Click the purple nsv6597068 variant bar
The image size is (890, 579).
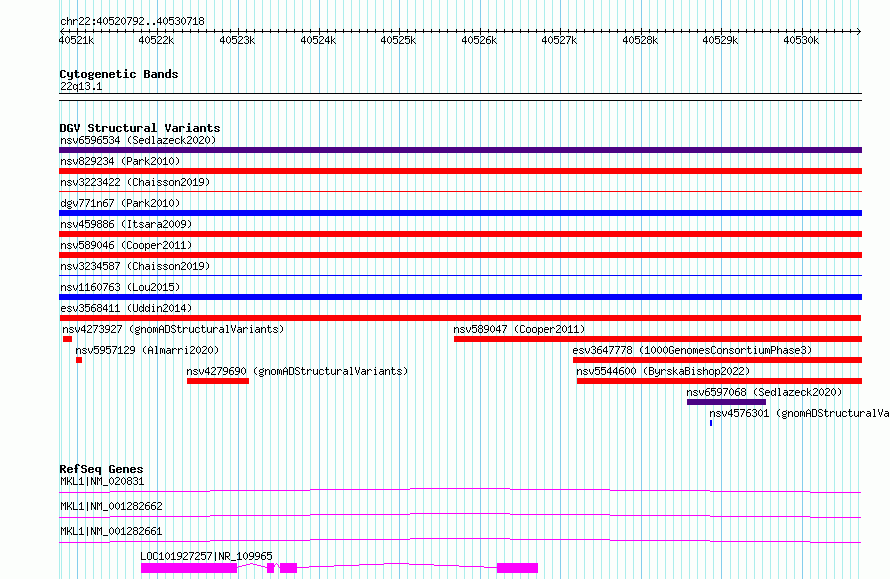point(726,402)
